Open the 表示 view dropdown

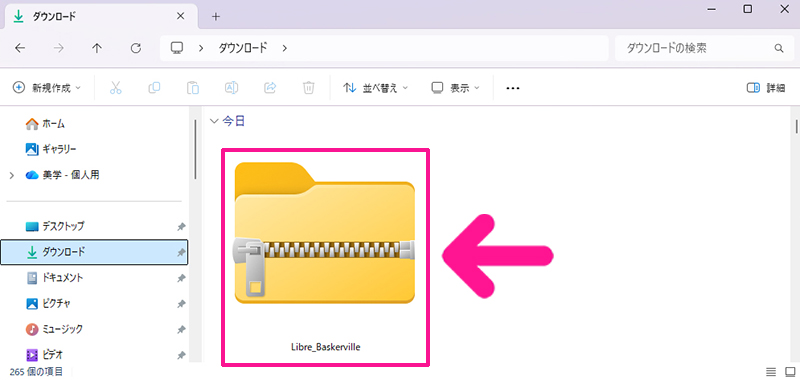[x=456, y=88]
